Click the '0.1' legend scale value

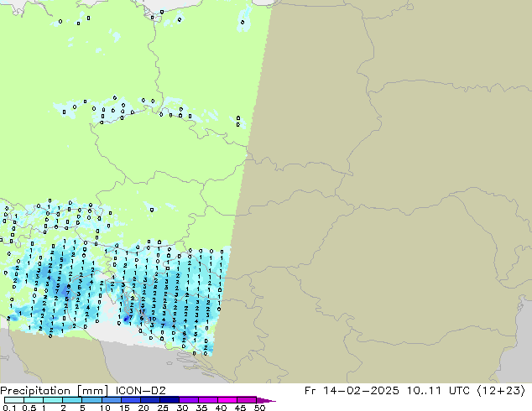[9, 408]
